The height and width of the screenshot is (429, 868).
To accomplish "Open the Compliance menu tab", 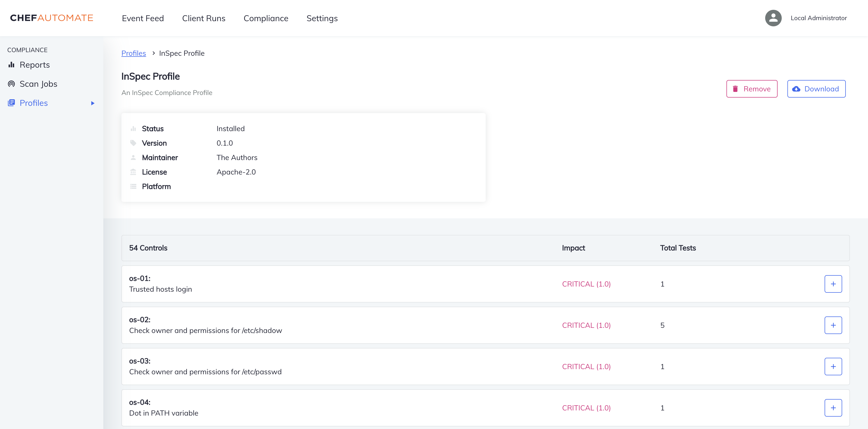I will click(266, 18).
